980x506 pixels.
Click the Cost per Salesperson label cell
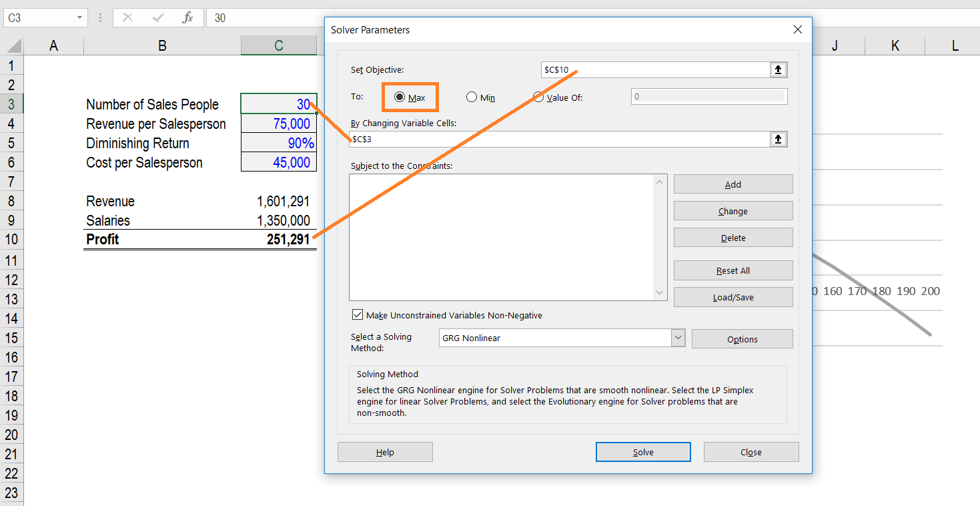click(162, 162)
